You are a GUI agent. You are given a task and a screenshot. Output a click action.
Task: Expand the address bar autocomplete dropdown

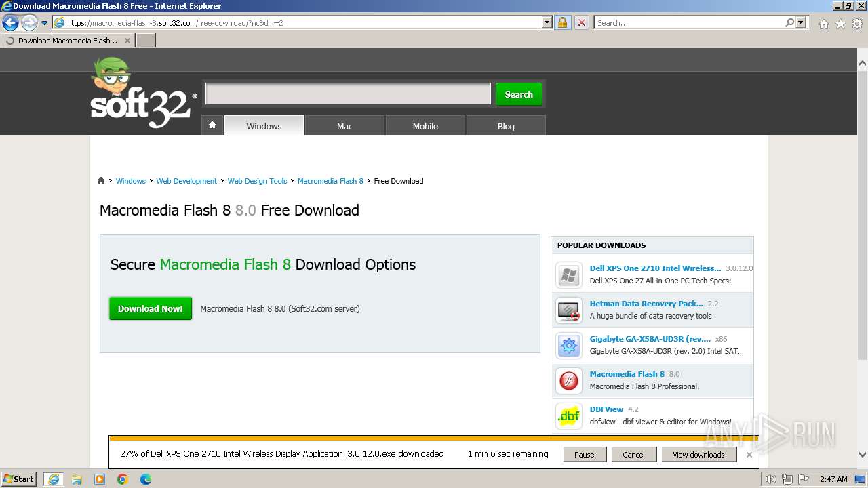547,22
